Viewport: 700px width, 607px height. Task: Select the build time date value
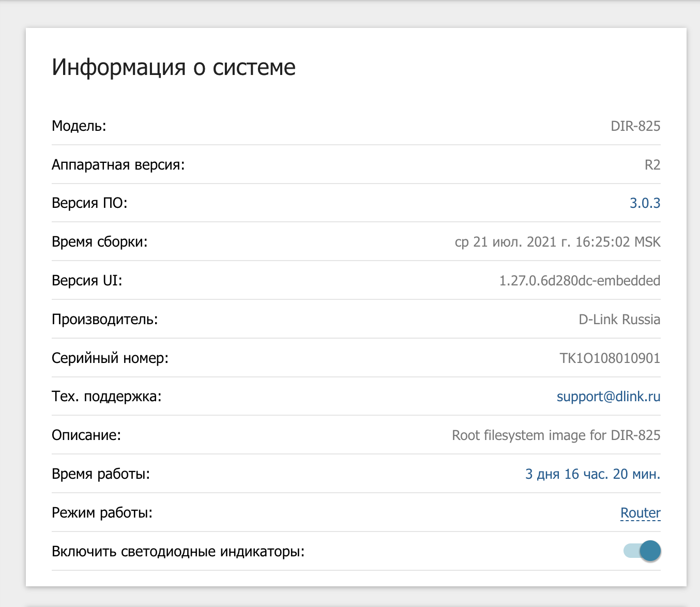(x=557, y=242)
